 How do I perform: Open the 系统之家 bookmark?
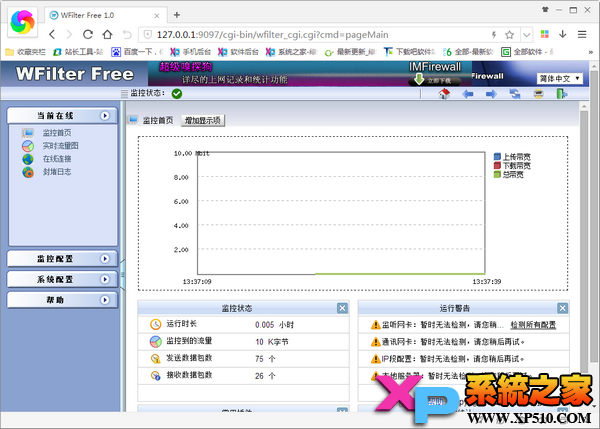click(x=292, y=52)
